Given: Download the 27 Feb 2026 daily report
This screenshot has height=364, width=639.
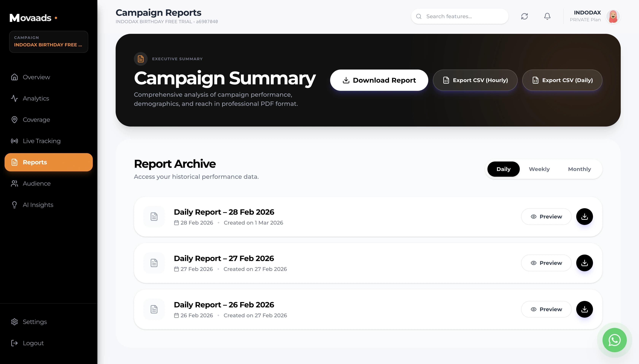Looking at the screenshot, I should pos(584,263).
